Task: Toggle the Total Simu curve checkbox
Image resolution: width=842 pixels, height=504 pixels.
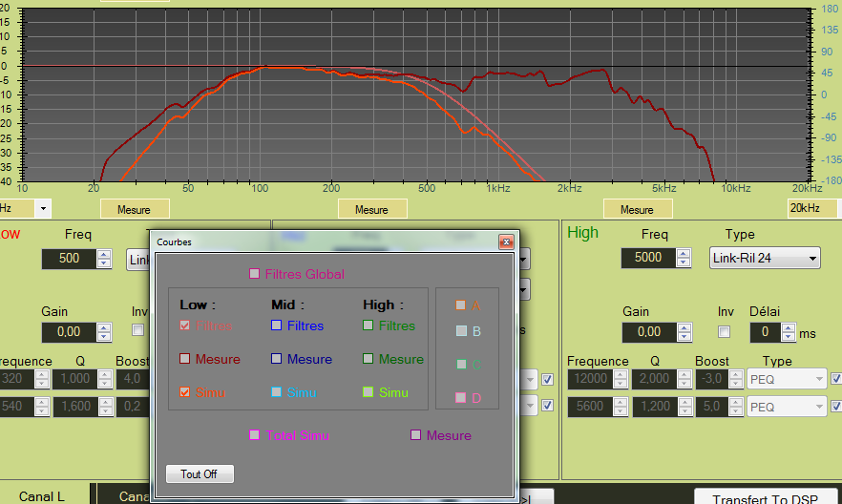Action: point(254,435)
